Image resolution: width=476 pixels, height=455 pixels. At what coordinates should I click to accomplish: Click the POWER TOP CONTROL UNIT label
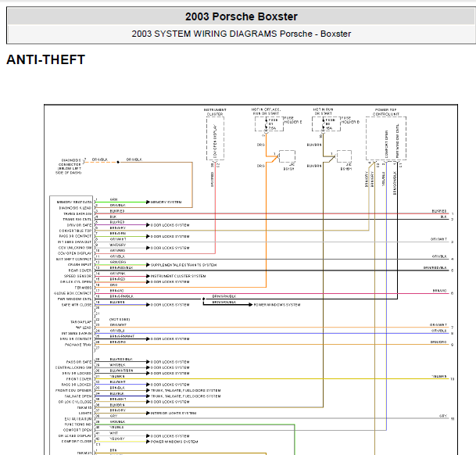tap(386, 112)
